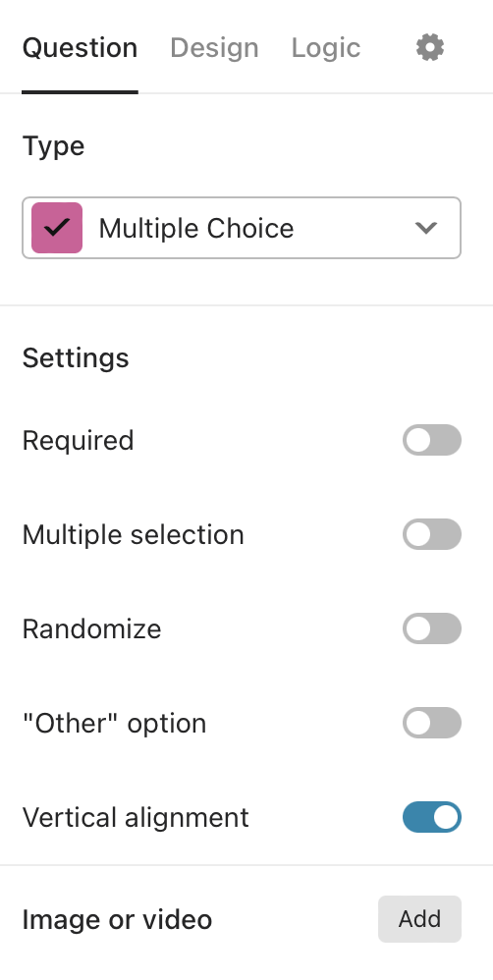Turn on Multiple selection toggle
Viewport: 493px width, 980px height.
coord(432,534)
